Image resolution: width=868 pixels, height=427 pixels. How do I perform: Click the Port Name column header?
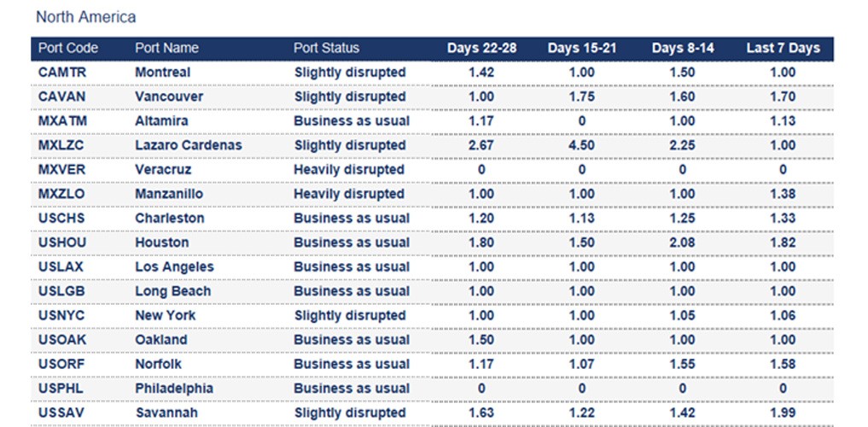tap(166, 49)
